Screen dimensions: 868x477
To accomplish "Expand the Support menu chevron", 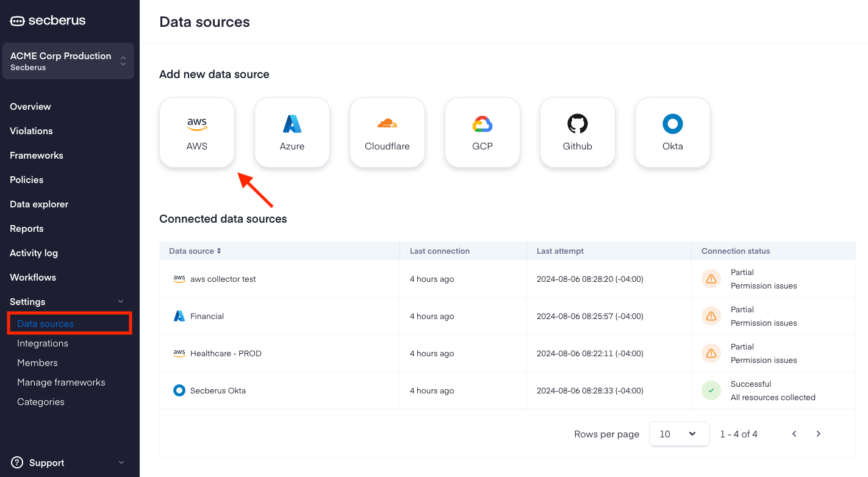I will (x=121, y=462).
